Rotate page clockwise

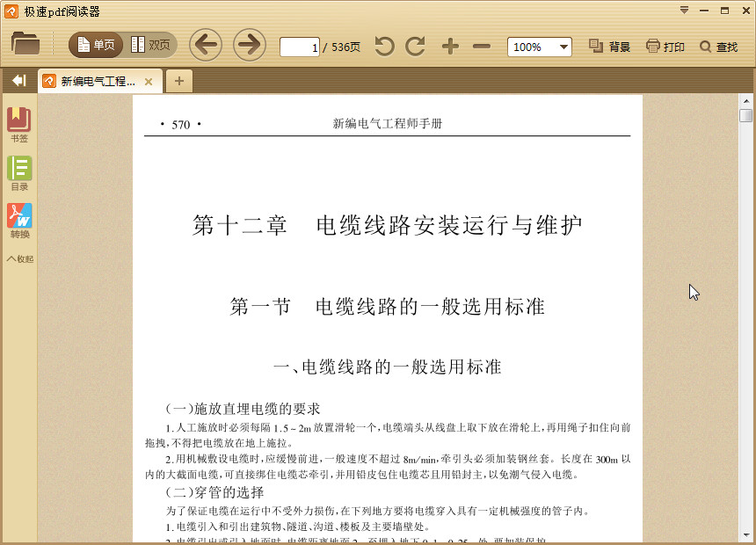pos(415,47)
